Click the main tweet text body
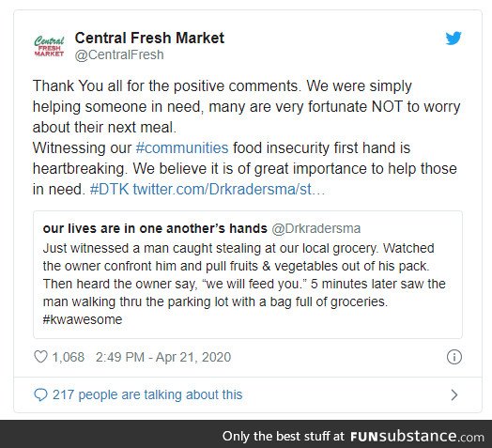The height and width of the screenshot is (448, 492). (x=246, y=137)
